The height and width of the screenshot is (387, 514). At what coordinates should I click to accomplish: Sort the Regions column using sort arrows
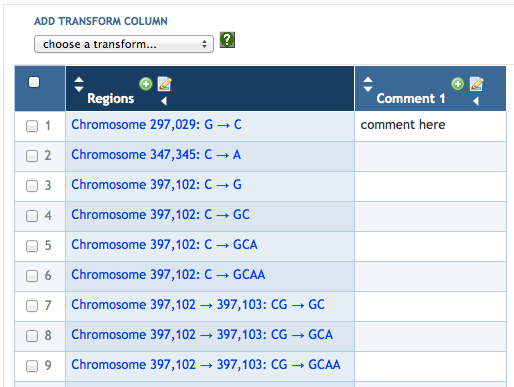[x=79, y=84]
